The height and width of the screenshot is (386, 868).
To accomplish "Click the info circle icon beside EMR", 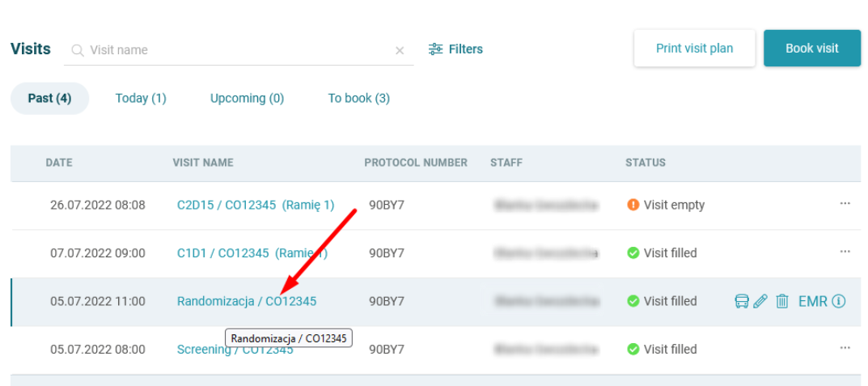I will [x=839, y=302].
